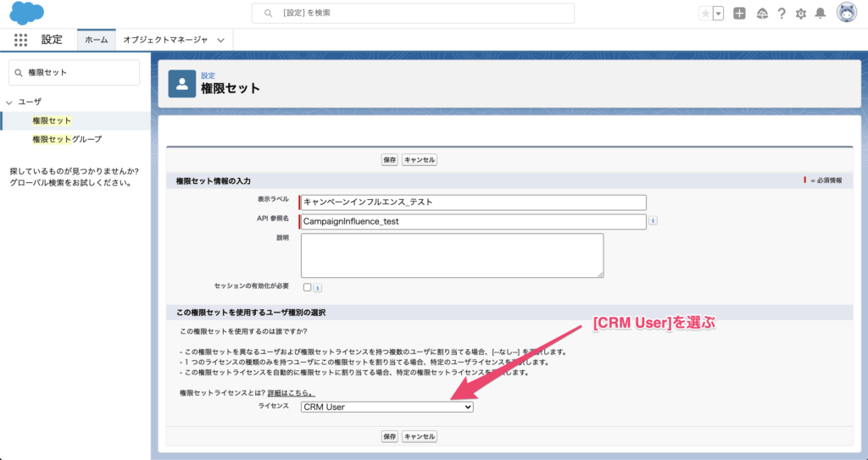The height and width of the screenshot is (460, 868).
Task: Click the info icon beside the session checkbox
Action: tap(318, 288)
